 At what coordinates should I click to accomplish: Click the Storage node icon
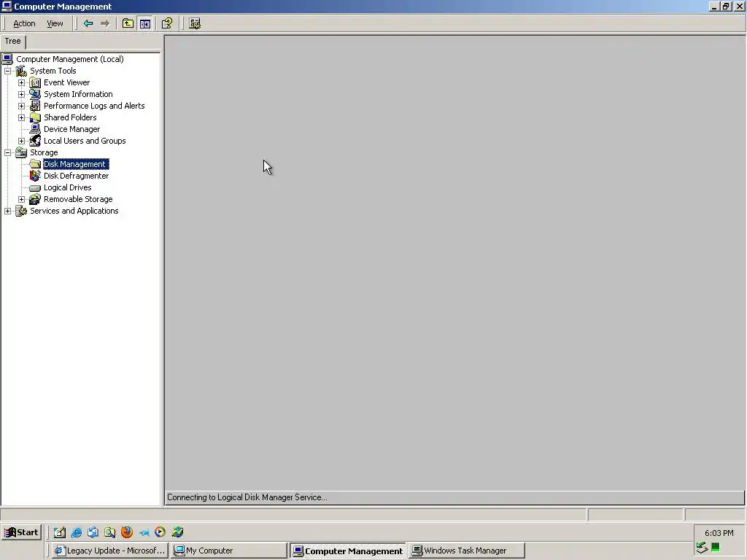(x=21, y=152)
